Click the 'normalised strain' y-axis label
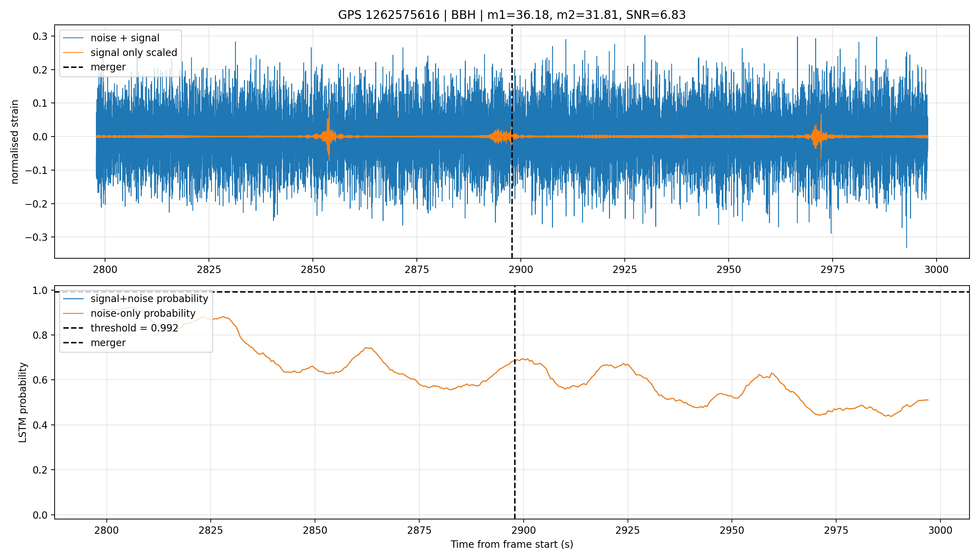This screenshot has height=560, width=980. [15, 142]
